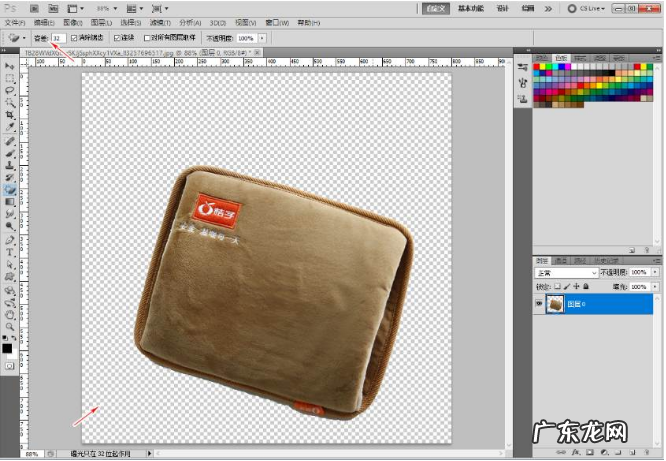Image resolution: width=666 pixels, height=461 pixels.
Task: Open the CS Live dropdown
Action: pyautogui.click(x=592, y=8)
